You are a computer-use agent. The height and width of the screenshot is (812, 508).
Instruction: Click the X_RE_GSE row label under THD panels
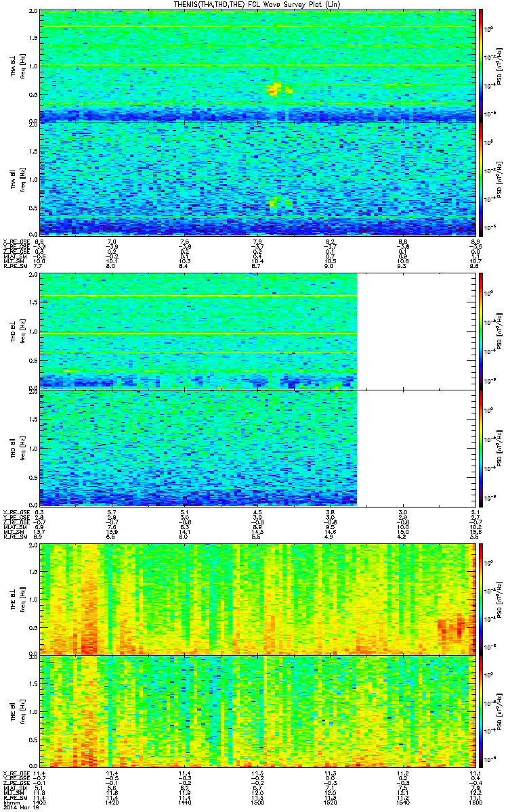tap(16, 512)
